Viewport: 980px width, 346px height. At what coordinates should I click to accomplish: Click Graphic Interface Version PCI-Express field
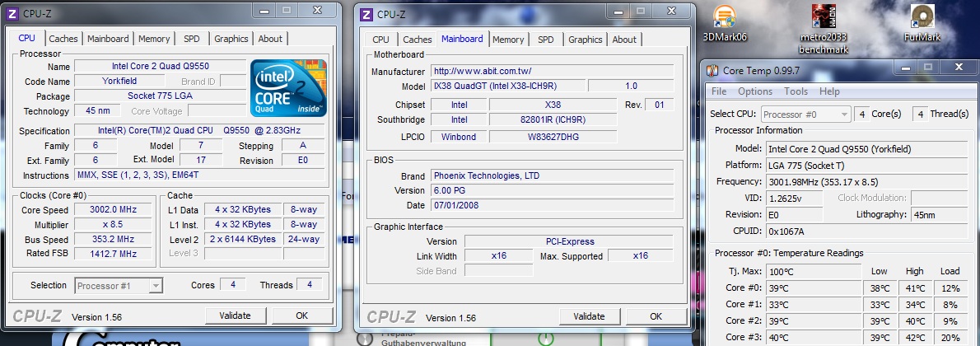(569, 241)
